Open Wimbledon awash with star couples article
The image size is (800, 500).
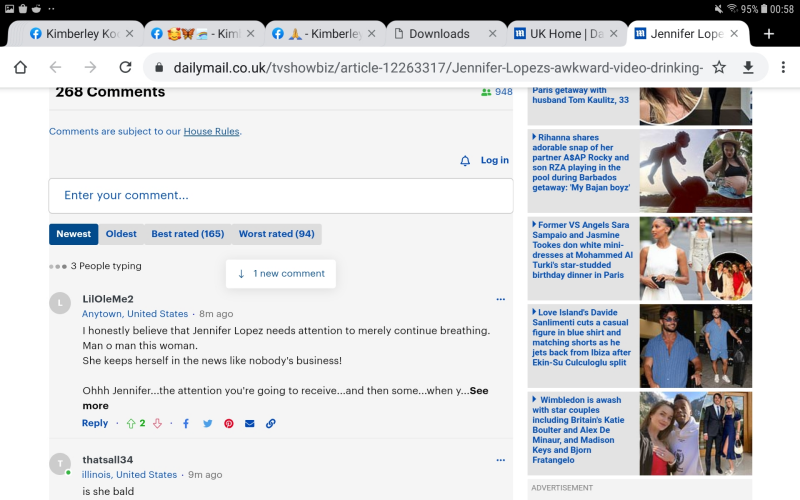578,430
